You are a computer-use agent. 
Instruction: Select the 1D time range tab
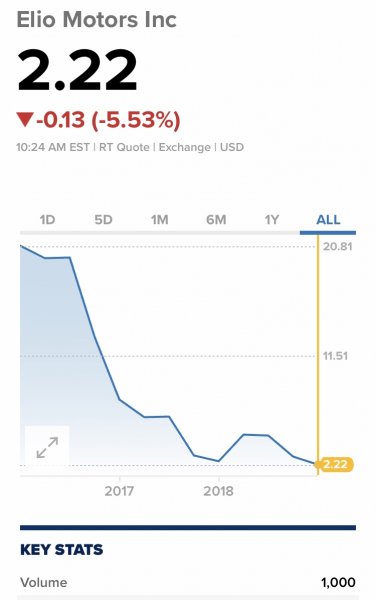tap(47, 220)
